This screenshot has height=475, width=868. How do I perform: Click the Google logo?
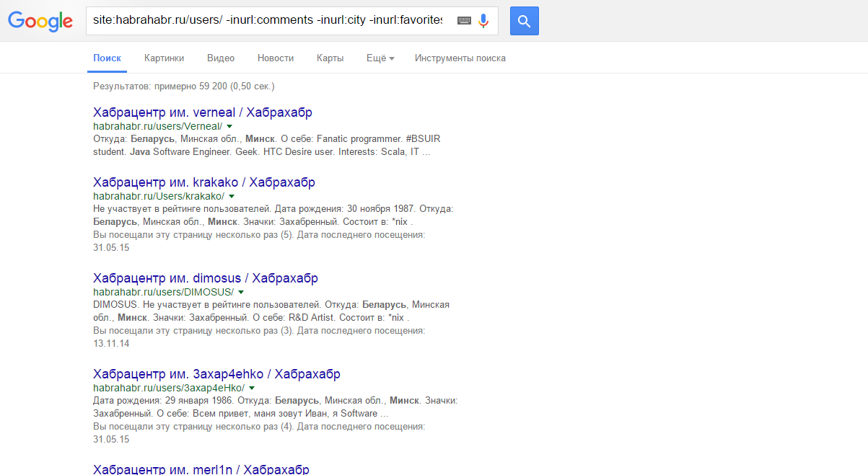[40, 22]
